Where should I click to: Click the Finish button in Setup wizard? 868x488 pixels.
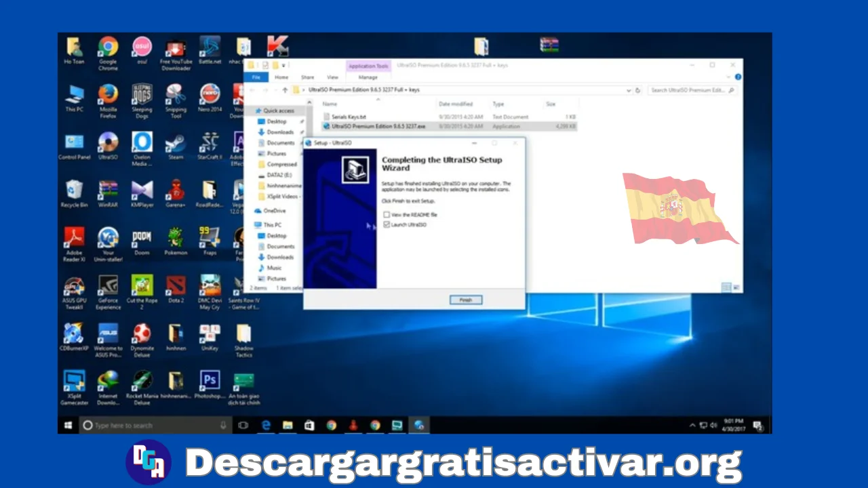coord(465,300)
